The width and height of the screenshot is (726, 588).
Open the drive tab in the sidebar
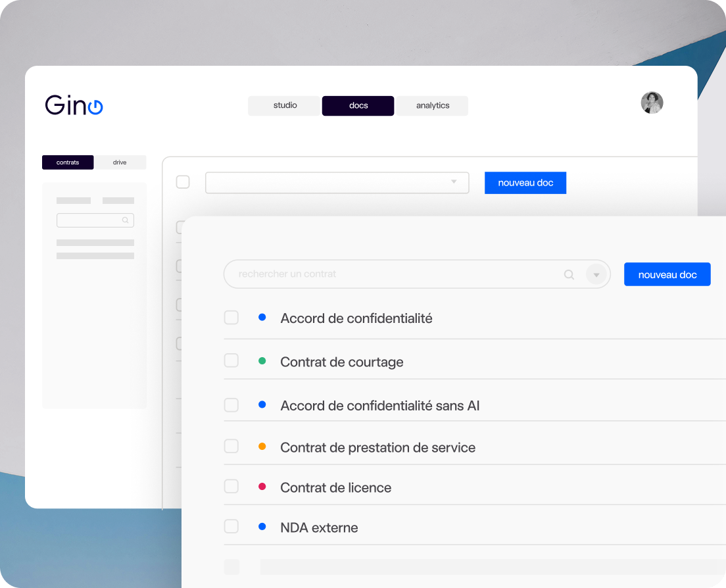[x=120, y=162]
